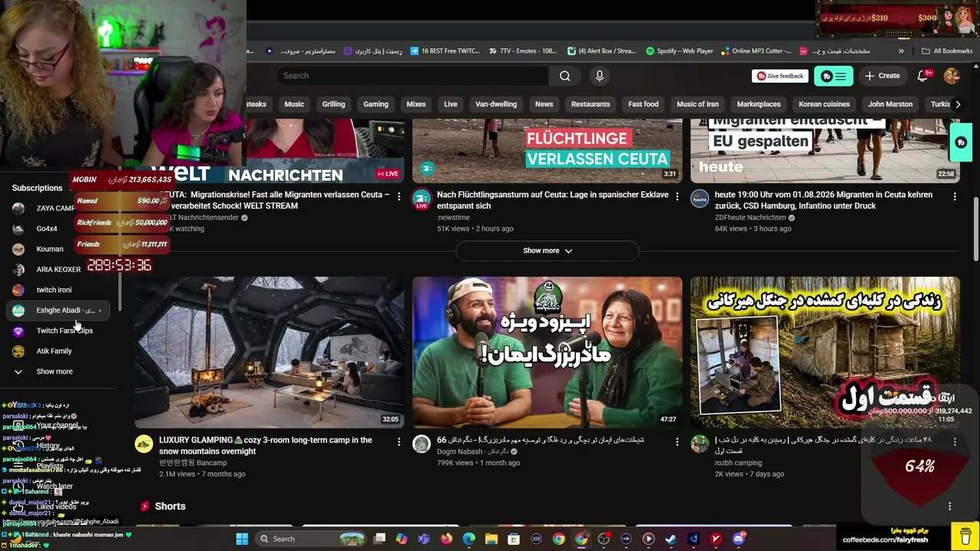This screenshot has height=551, width=980.
Task: Open the All Bookmarks folder
Action: [947, 51]
